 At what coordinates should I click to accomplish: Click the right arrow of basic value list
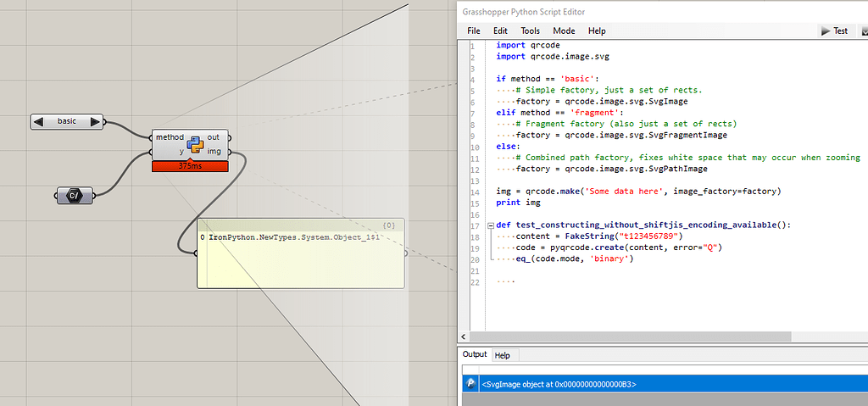[95, 121]
